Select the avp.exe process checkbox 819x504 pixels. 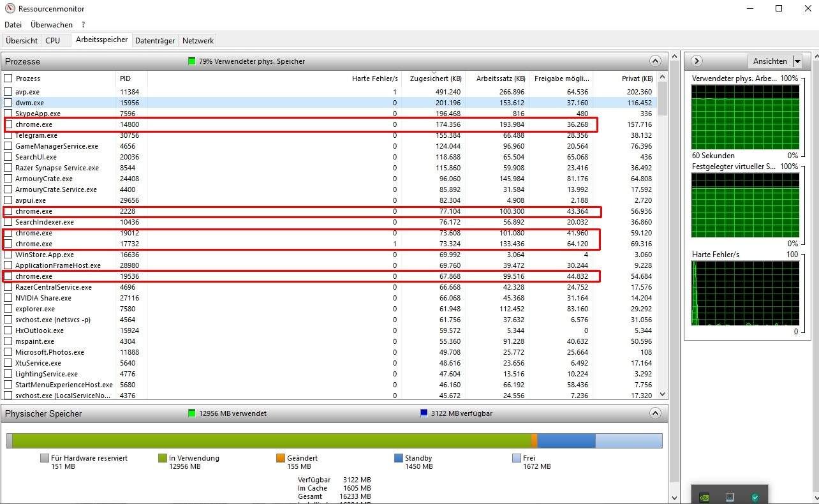point(9,92)
